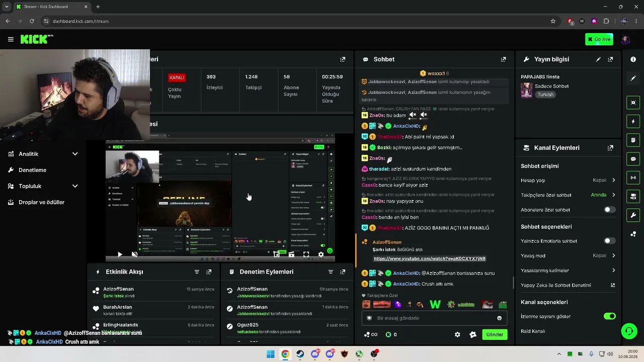
Task: Click the Kick logo
Action: click(37, 39)
